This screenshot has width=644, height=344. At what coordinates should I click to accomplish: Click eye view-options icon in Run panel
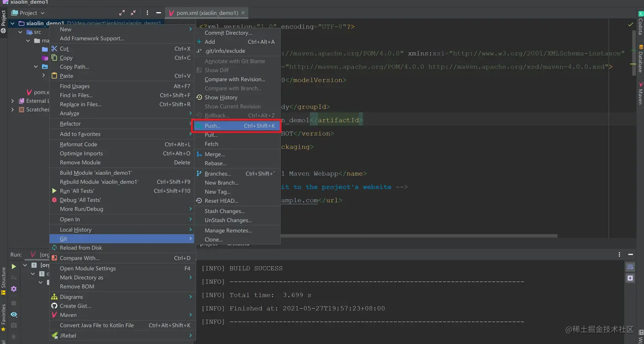(14, 315)
